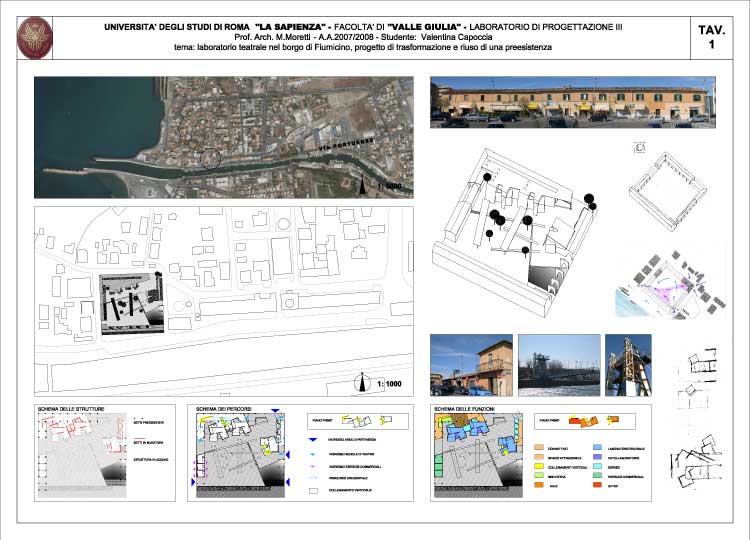The height and width of the screenshot is (540, 750).
Task: Open the large axonometric drawing with trees
Action: 515,232
